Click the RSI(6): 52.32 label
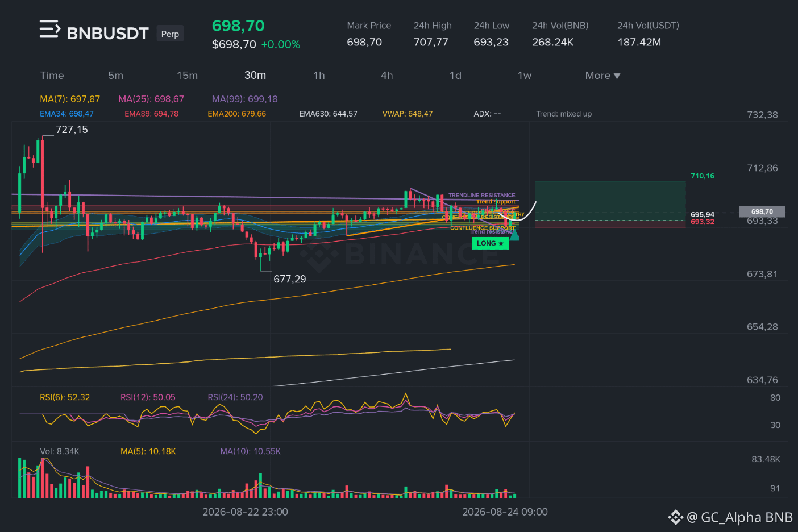The width and height of the screenshot is (798, 532). point(65,397)
